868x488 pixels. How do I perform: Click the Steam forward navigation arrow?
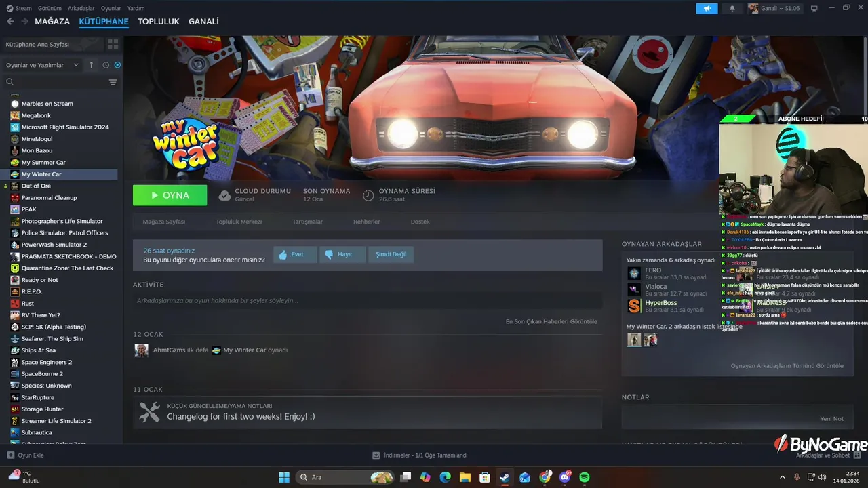24,22
